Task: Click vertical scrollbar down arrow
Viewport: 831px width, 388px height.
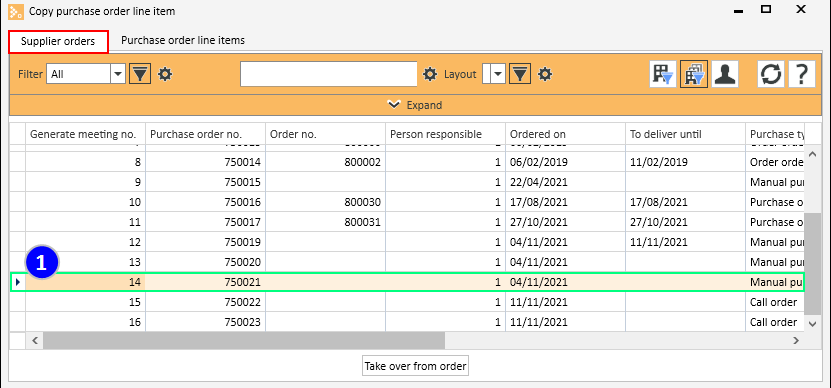Action: pos(812,323)
